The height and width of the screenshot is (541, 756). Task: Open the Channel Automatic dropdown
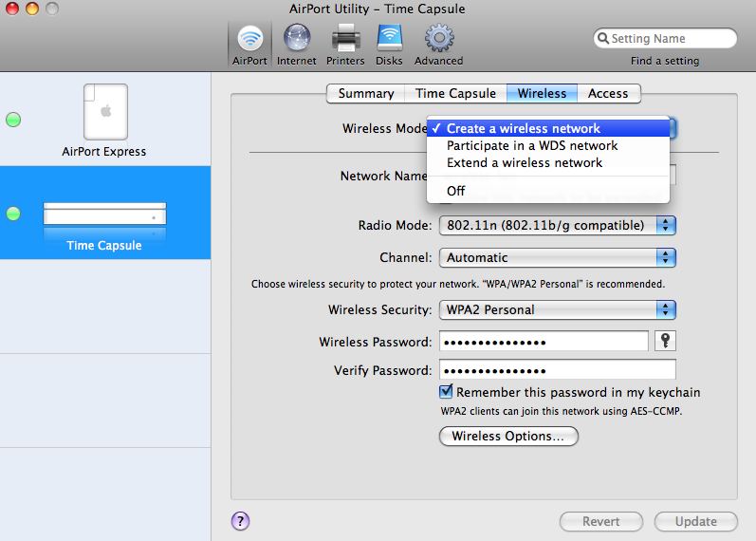pyautogui.click(x=558, y=258)
